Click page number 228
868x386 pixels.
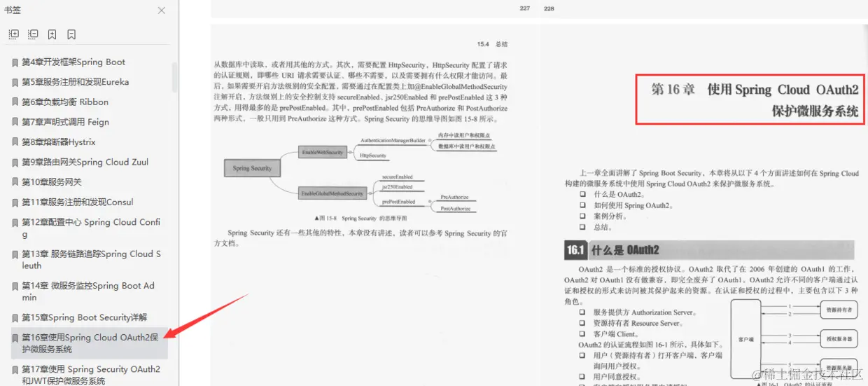click(549, 8)
